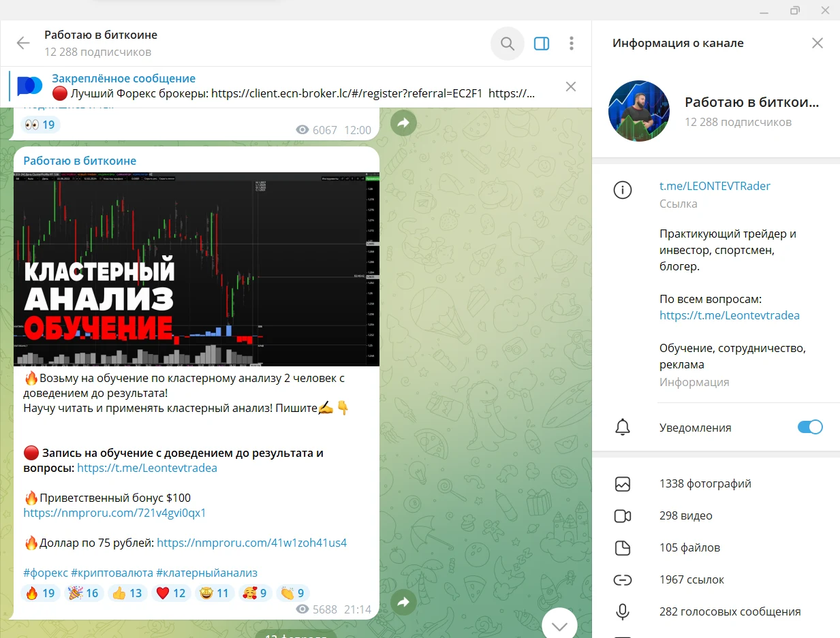Screen dimensions: 840x638
Task: Click the 5688 views counter
Action: coord(317,609)
